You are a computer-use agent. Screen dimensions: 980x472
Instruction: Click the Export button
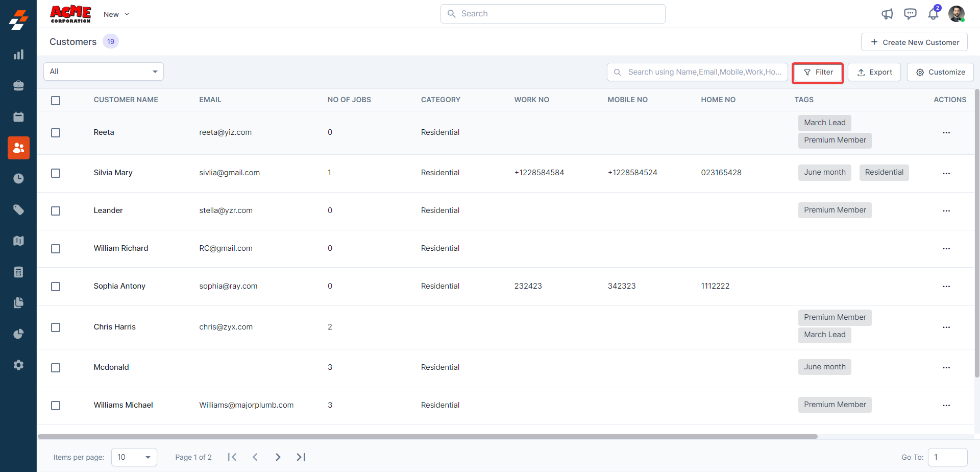tap(874, 72)
